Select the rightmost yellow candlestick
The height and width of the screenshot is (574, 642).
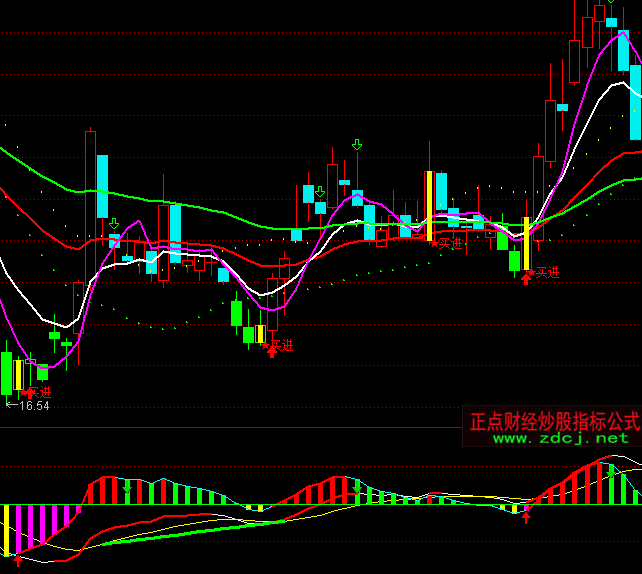pos(526,243)
